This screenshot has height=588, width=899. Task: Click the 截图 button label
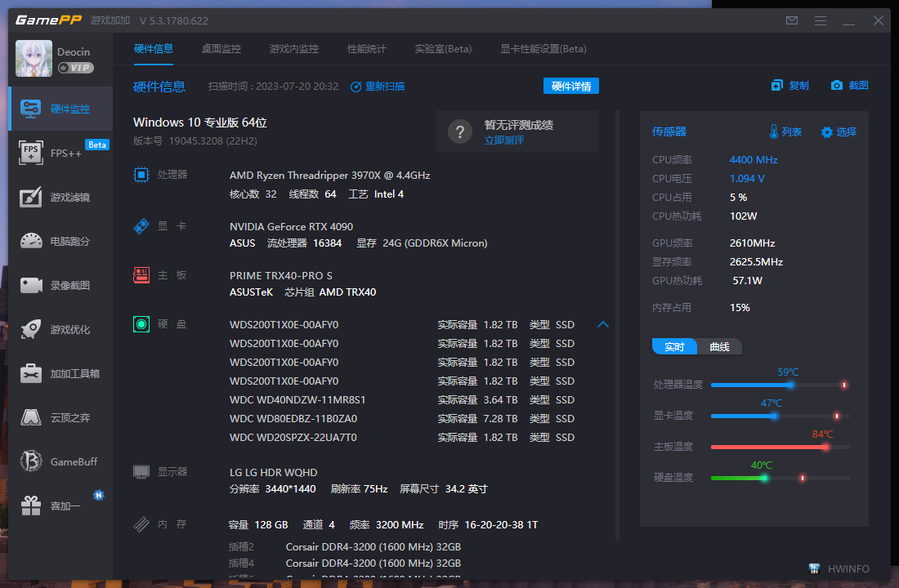pos(858,86)
